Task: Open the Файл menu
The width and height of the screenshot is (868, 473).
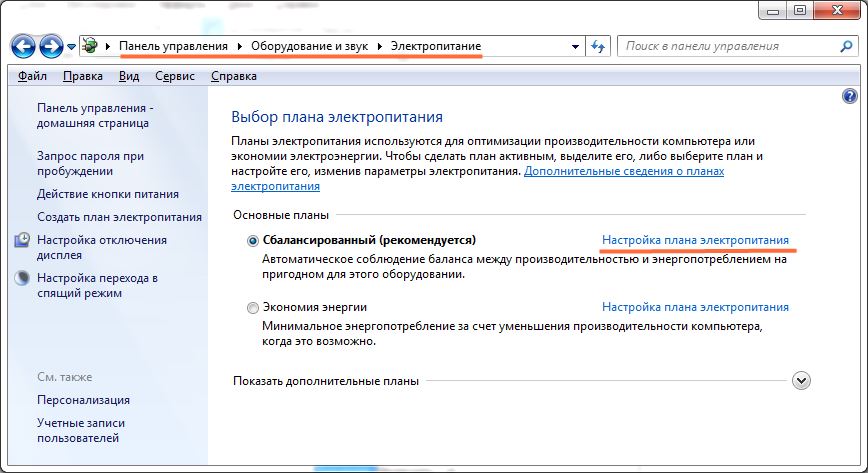Action: point(32,76)
